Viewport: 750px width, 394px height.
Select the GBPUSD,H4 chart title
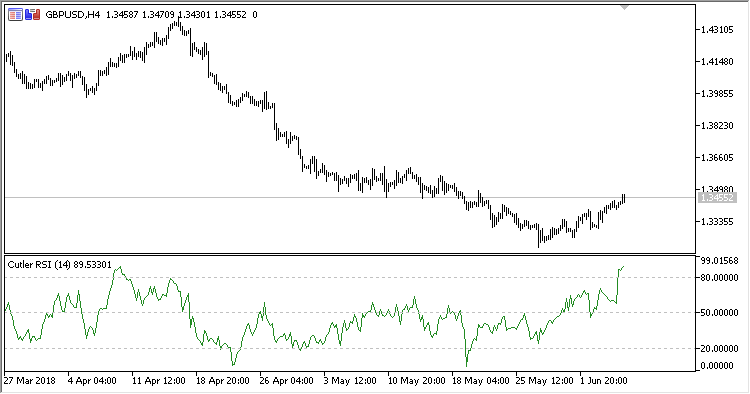(x=73, y=15)
